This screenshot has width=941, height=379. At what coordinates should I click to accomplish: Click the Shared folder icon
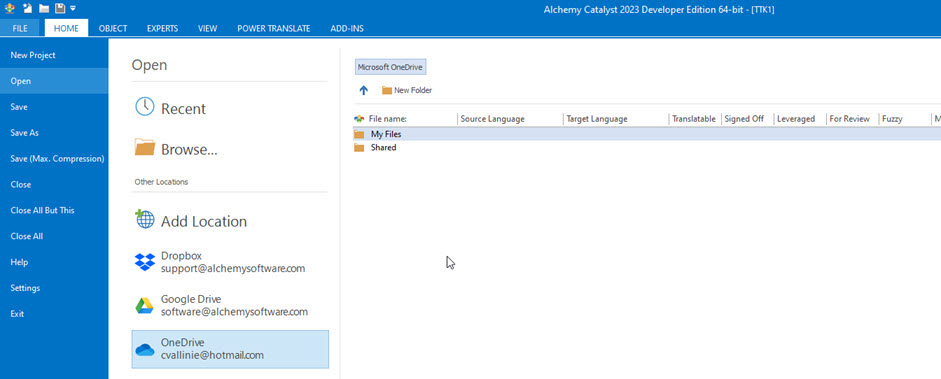(x=359, y=148)
